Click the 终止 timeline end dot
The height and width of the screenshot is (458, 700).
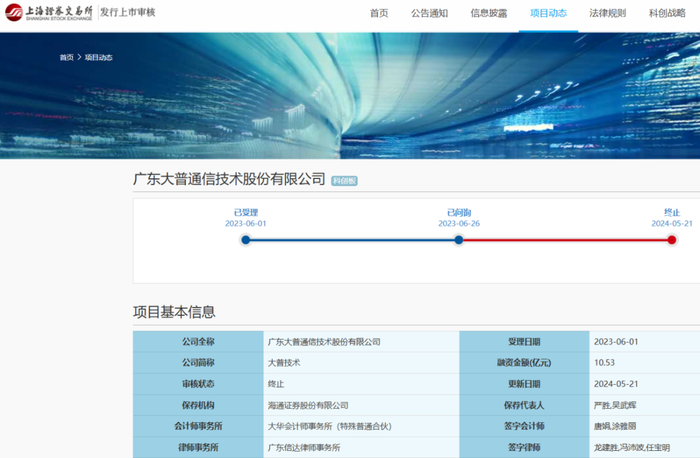point(672,240)
